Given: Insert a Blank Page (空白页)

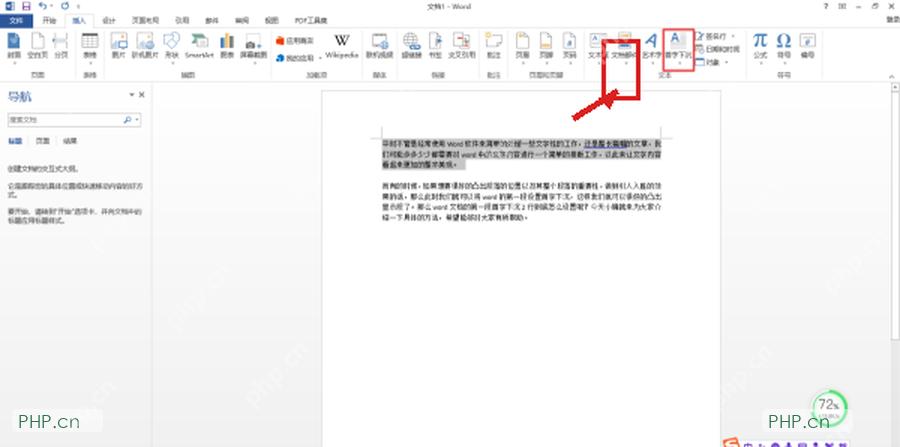Looking at the screenshot, I should coord(37,46).
